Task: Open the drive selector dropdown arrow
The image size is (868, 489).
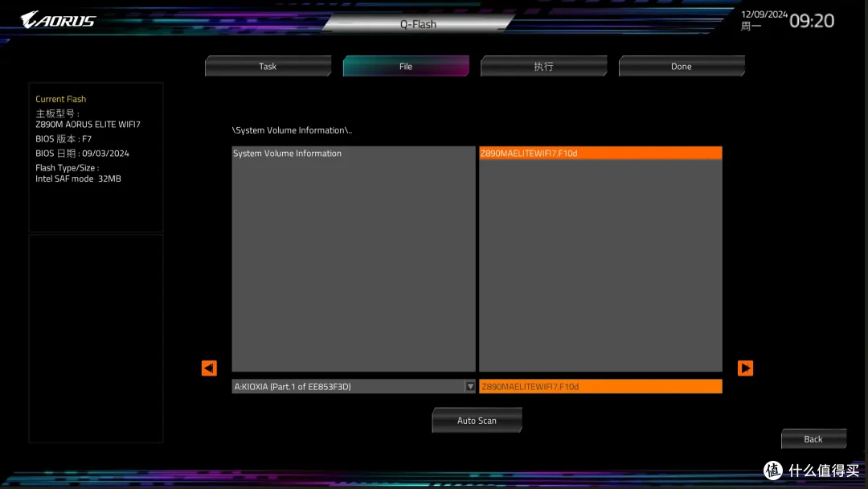Action: point(470,387)
